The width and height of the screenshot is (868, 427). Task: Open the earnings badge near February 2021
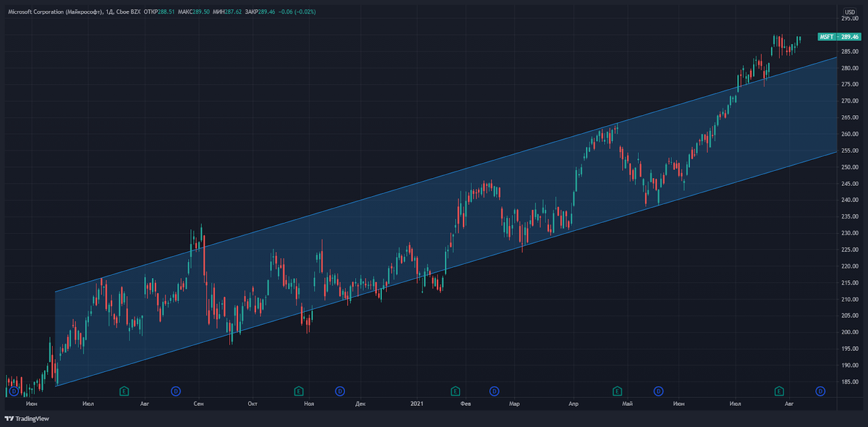click(x=454, y=391)
